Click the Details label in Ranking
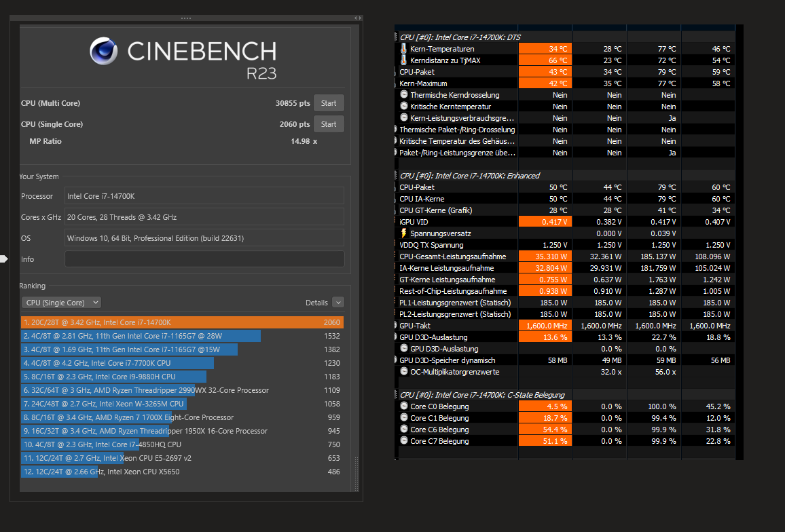Viewport: 785px width, 532px height. [316, 302]
